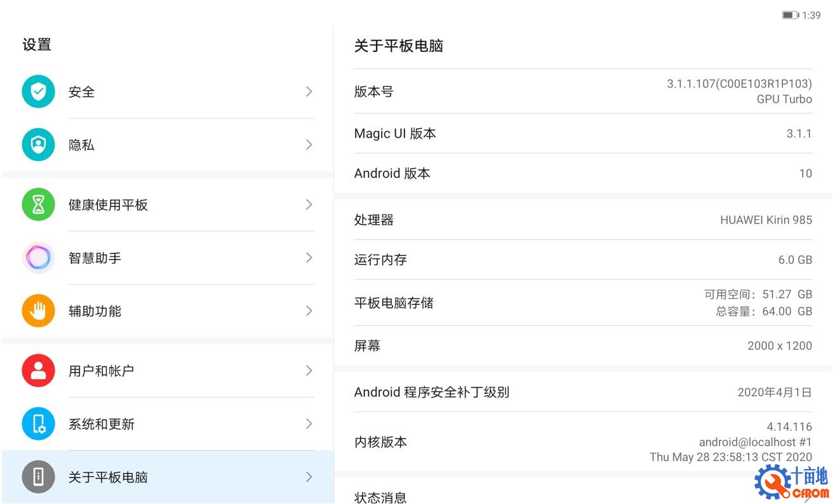
Task: Click the 安全 shield icon
Action: pyautogui.click(x=38, y=91)
